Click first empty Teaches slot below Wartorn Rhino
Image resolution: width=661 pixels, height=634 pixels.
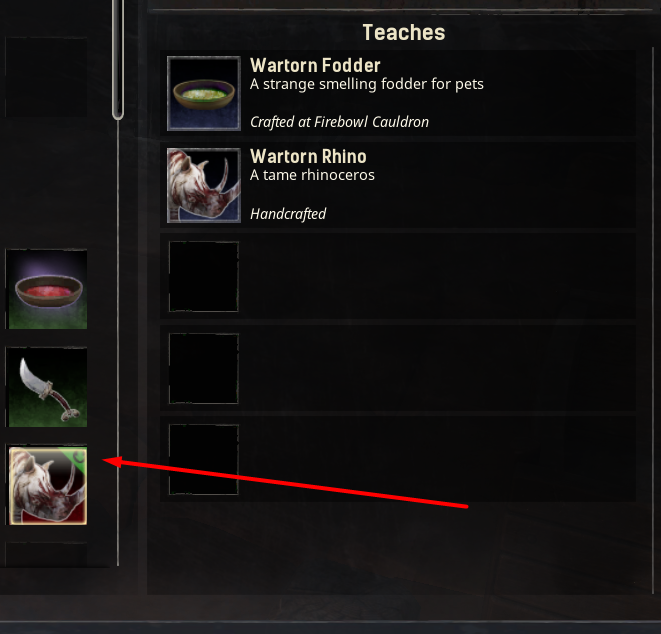tap(204, 277)
